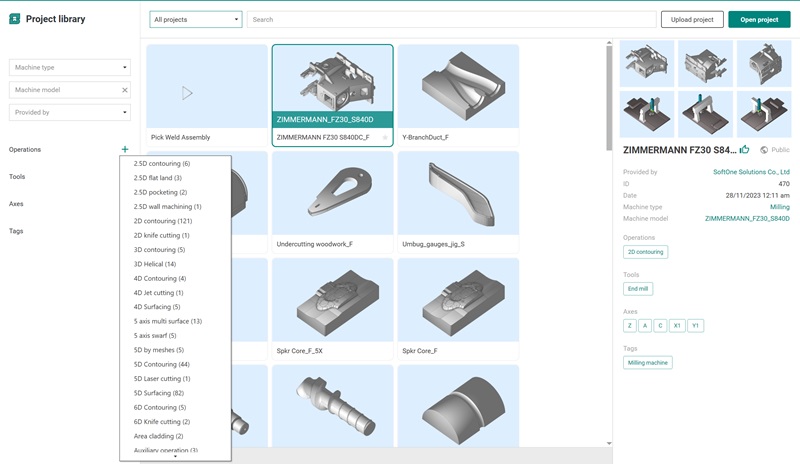The height and width of the screenshot is (464, 800).
Task: Open the Spkr Core_F project card
Action: click(458, 309)
